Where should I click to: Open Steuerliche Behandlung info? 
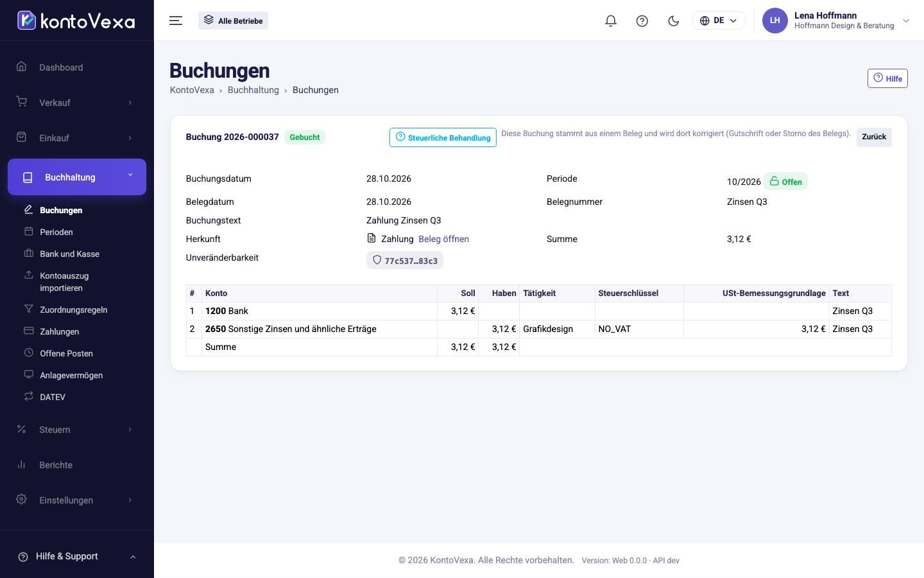443,137
